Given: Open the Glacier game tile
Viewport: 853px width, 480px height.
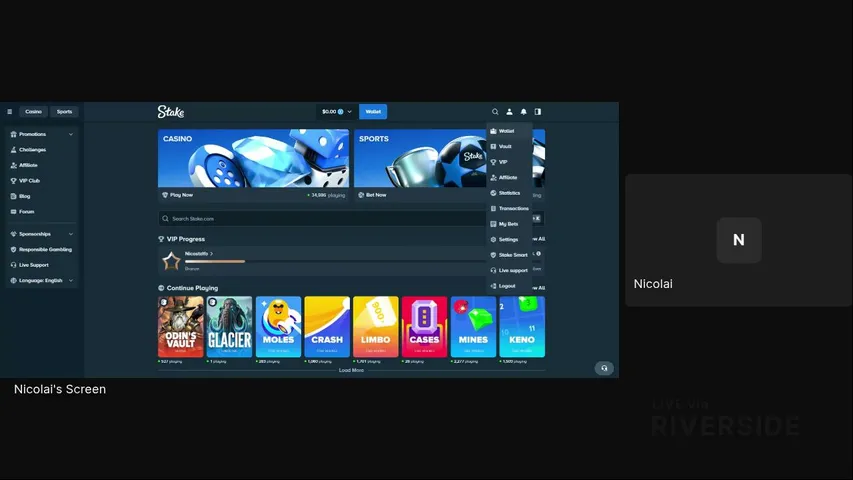Looking at the screenshot, I should [229, 327].
